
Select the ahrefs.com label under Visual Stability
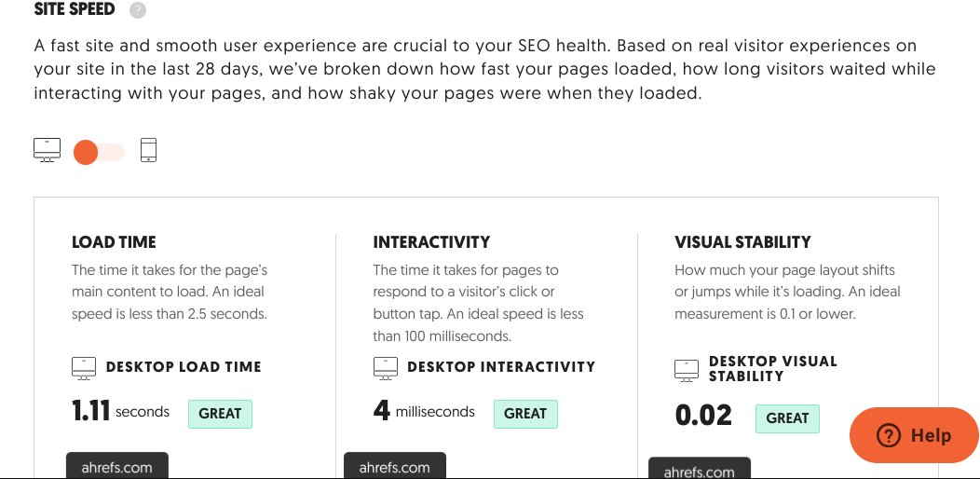coord(700,469)
